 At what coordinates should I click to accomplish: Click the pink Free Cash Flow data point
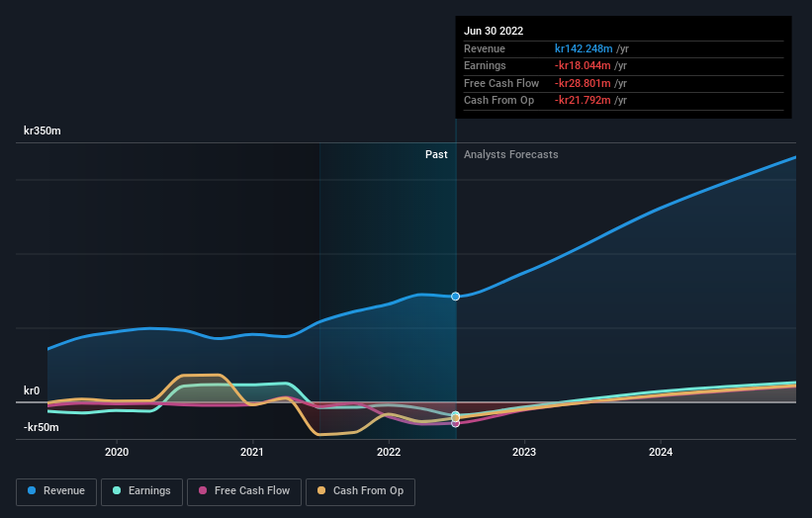pos(455,424)
